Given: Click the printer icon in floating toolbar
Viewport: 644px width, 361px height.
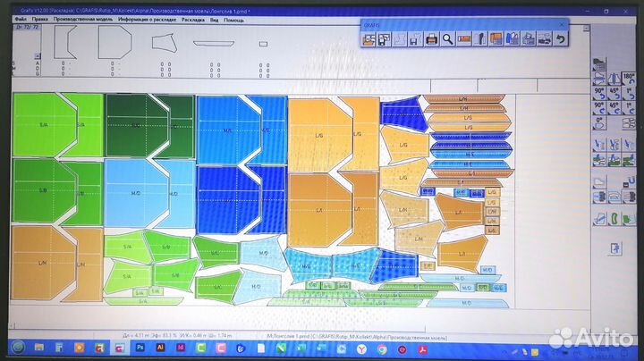Looking at the screenshot, I should [x=431, y=38].
